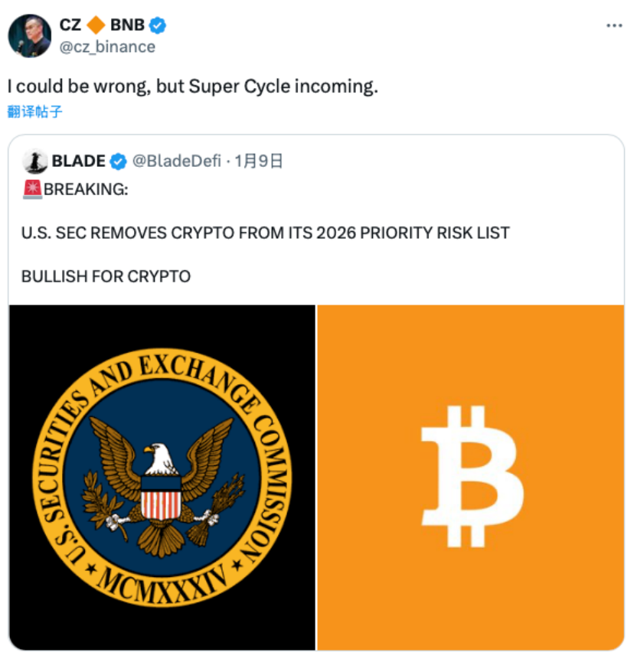Image resolution: width=637 pixels, height=672 pixels.
Task: Click BLADE's small profile avatar
Action: click(x=35, y=161)
